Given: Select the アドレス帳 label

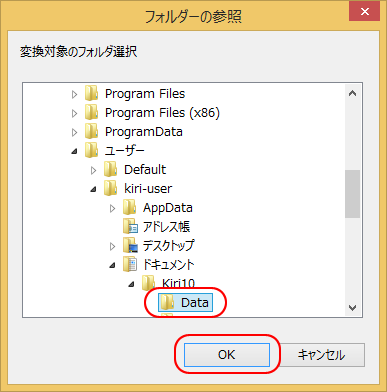Looking at the screenshot, I should [x=166, y=227].
